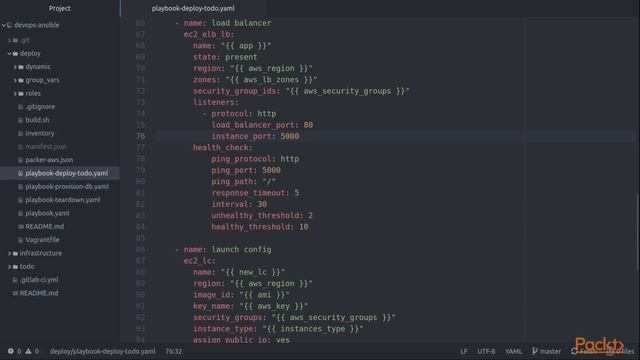This screenshot has width=640, height=360.
Task: Click the Fetch sync icon in status bar
Action: coord(574,351)
